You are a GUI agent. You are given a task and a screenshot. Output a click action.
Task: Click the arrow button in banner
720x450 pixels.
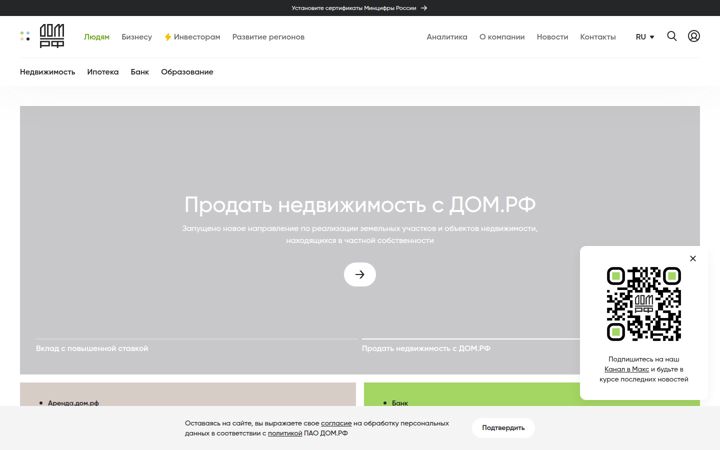point(360,274)
